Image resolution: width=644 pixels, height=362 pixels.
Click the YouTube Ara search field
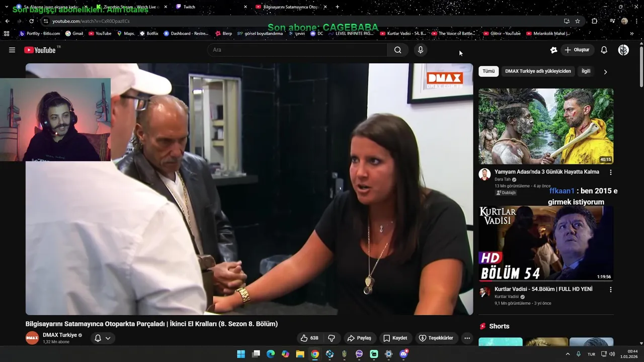(x=297, y=50)
